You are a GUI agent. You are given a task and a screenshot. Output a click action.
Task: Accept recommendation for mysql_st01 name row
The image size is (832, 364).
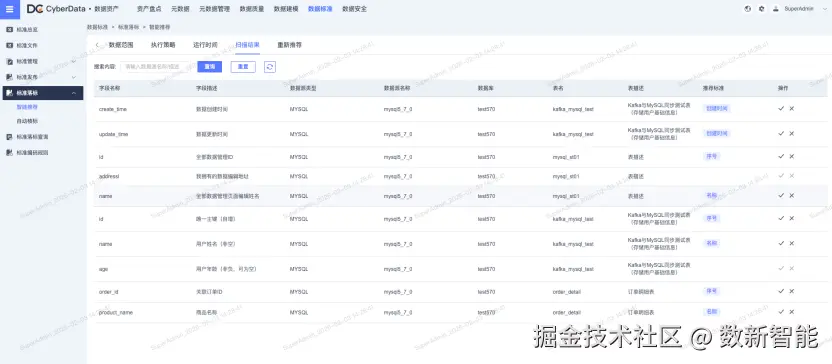click(781, 195)
